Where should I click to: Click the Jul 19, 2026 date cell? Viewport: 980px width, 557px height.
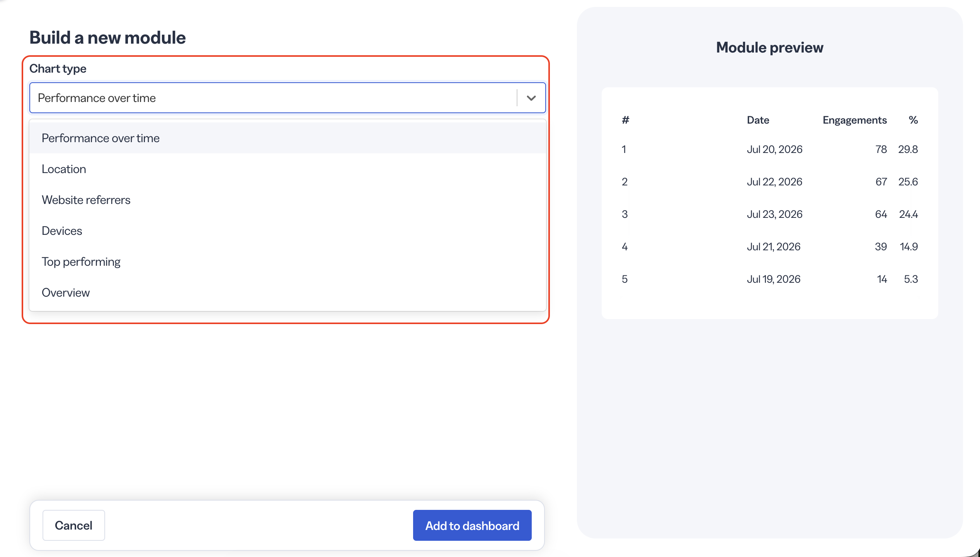773,279
